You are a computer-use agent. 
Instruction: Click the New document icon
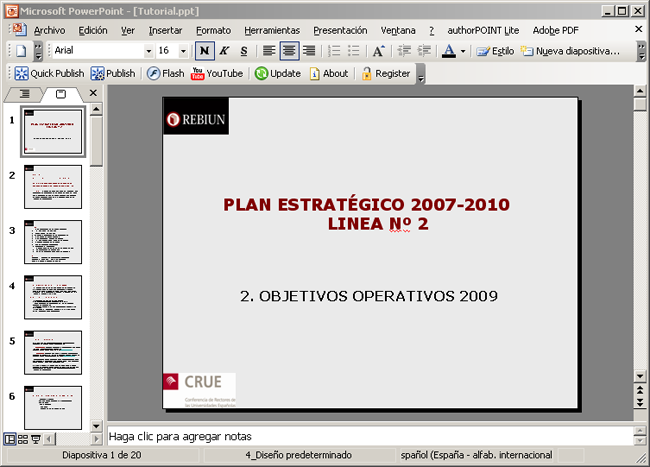point(21,51)
